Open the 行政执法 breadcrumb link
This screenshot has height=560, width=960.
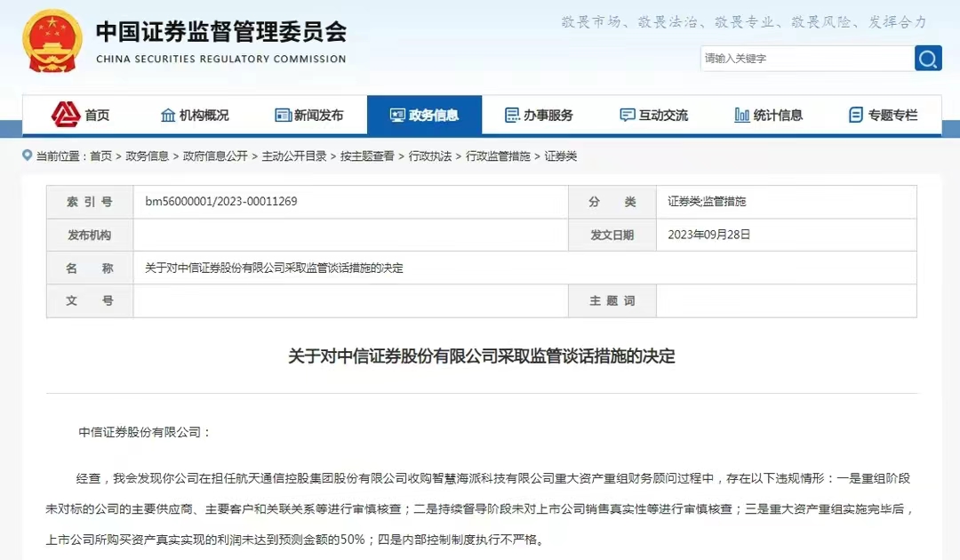429,156
